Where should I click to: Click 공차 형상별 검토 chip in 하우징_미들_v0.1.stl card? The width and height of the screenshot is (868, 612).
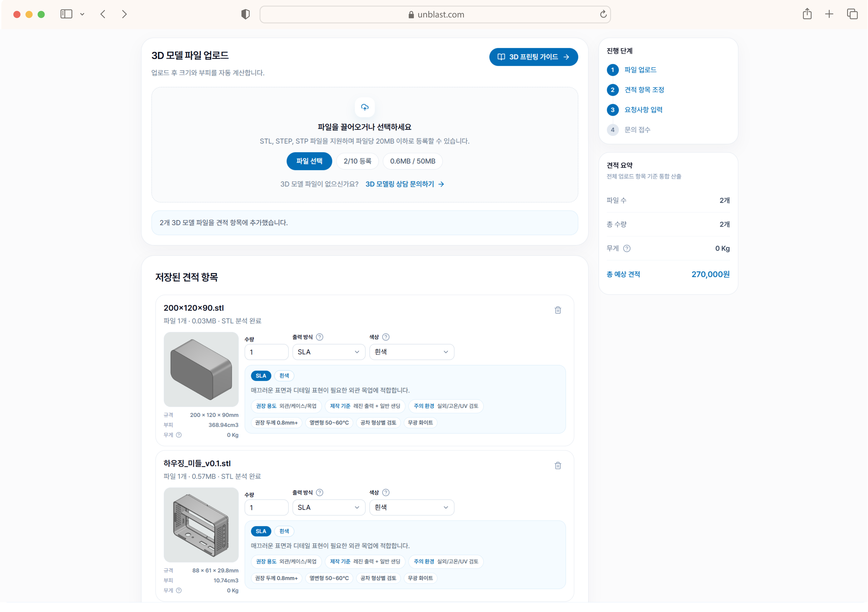point(378,578)
